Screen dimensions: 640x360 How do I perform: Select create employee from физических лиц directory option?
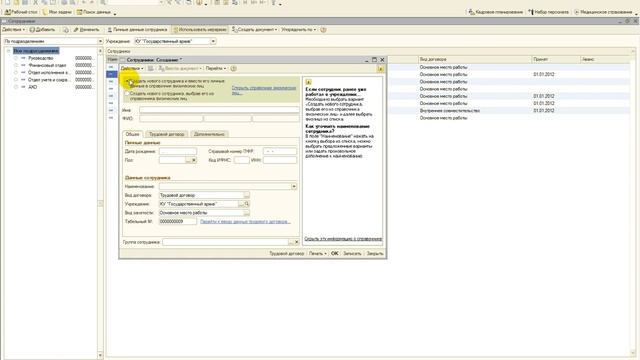[127, 93]
